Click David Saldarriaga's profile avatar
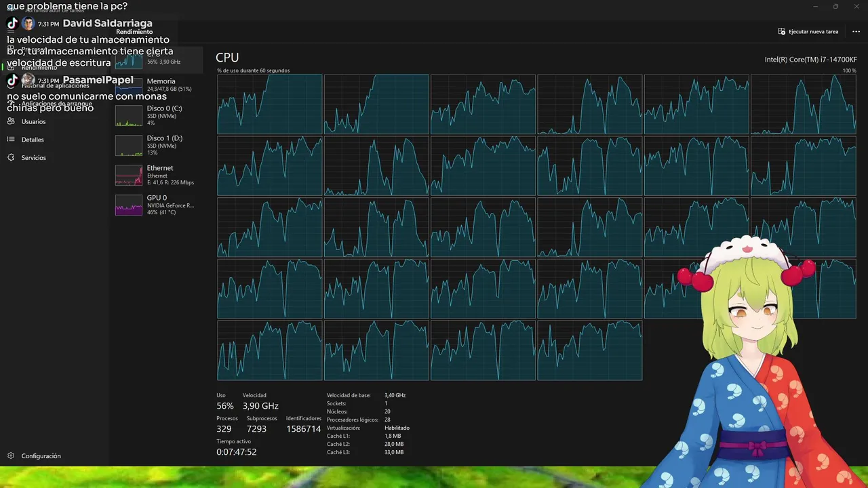868x488 pixels. point(28,24)
